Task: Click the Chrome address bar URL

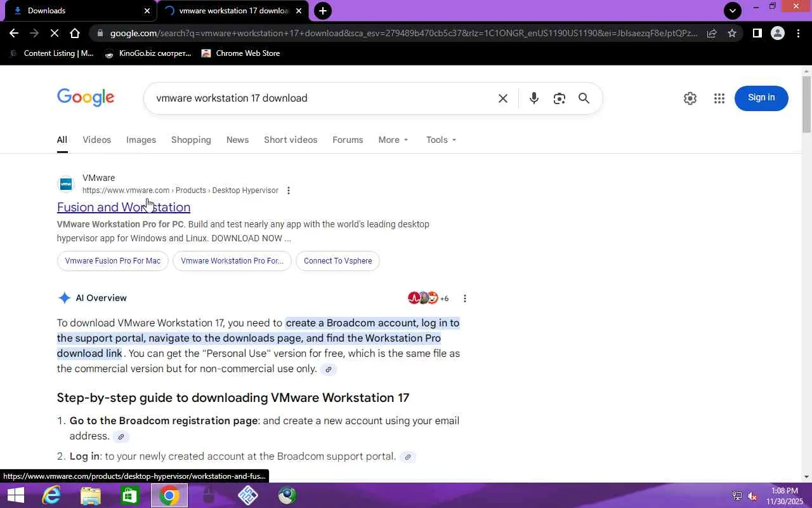Action: pos(403,33)
